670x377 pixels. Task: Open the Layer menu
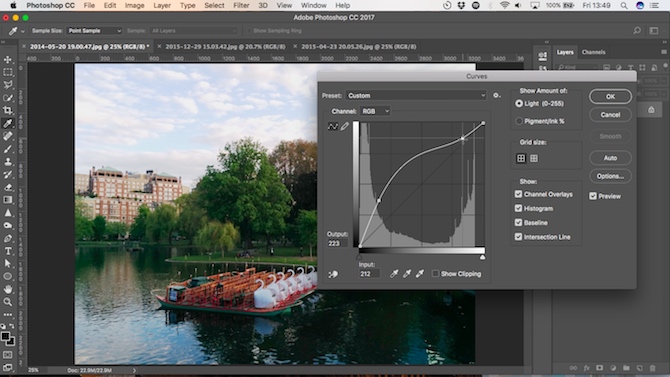tap(162, 6)
